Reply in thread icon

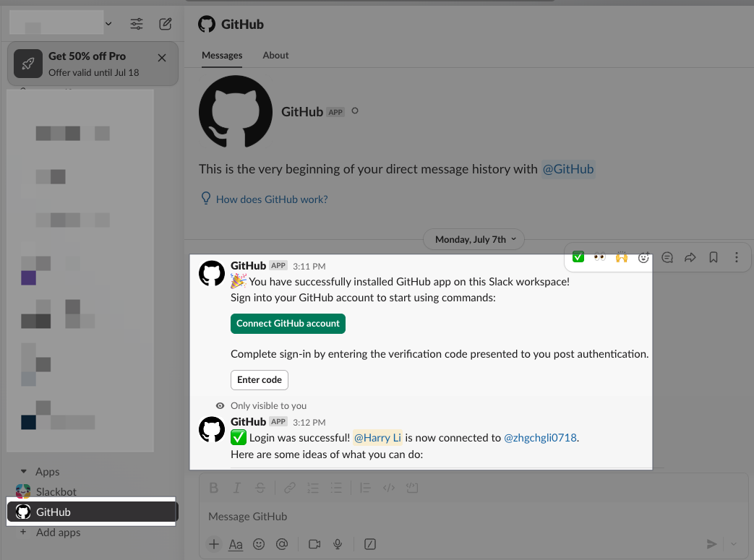[667, 258]
